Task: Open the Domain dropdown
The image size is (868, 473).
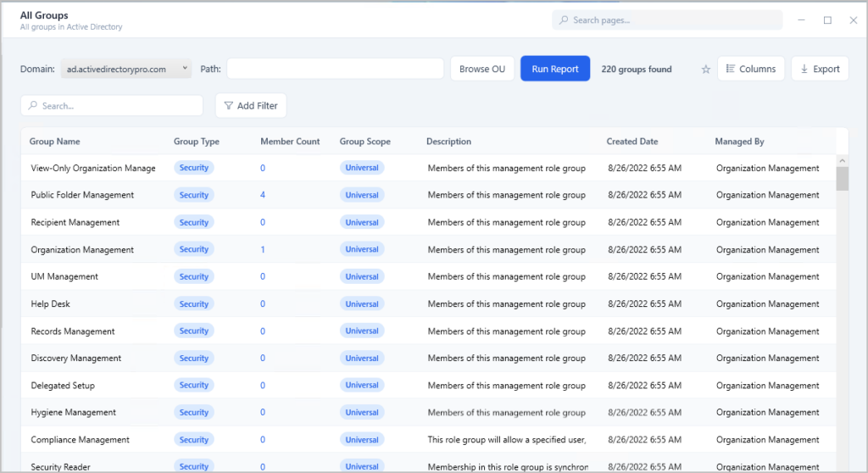Action: (125, 69)
